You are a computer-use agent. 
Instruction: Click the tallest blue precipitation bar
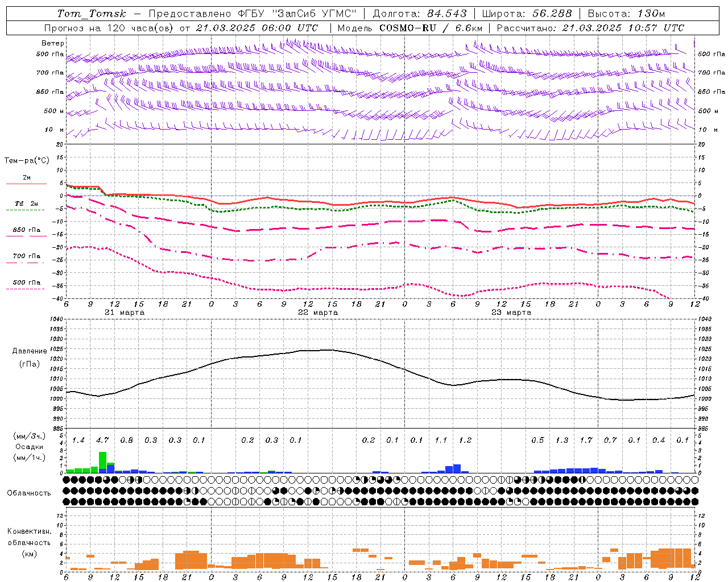click(x=457, y=468)
